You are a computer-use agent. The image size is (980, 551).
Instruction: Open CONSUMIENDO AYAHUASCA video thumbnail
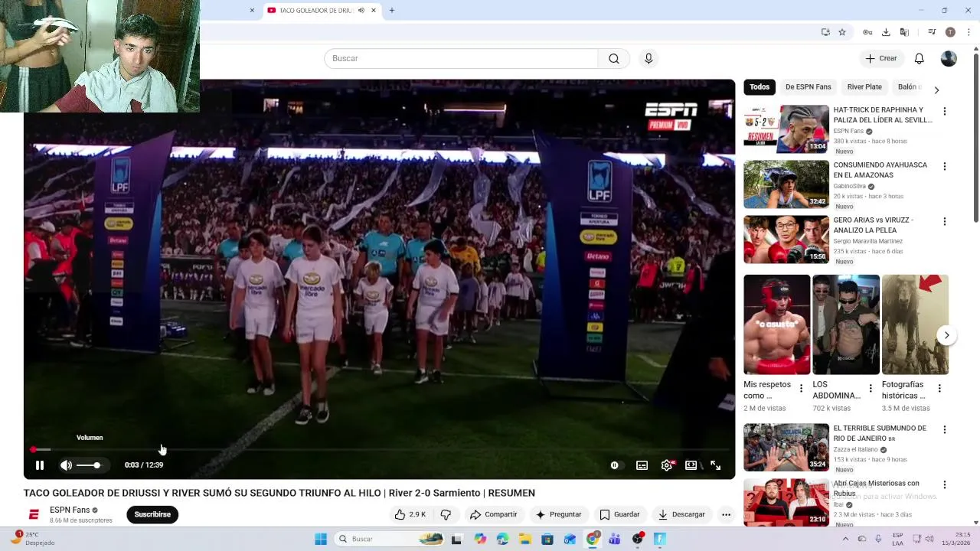tap(786, 184)
